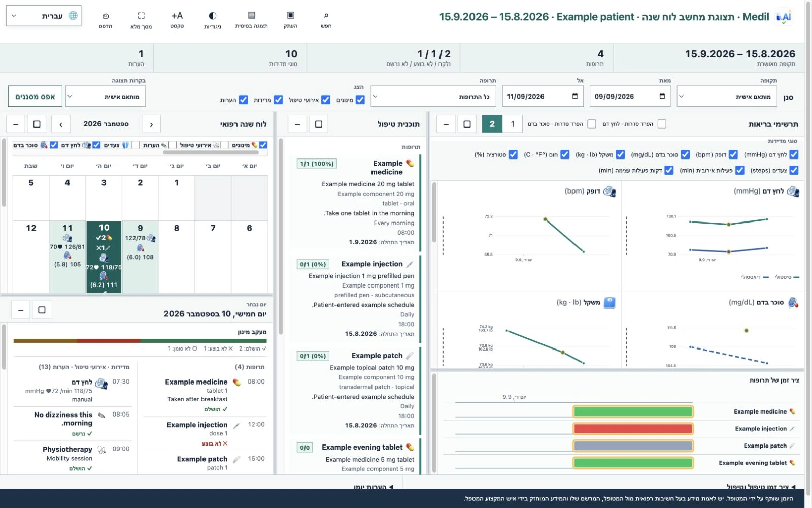Open the period (תקופה) dropdown
The image size is (812, 508).
(727, 97)
